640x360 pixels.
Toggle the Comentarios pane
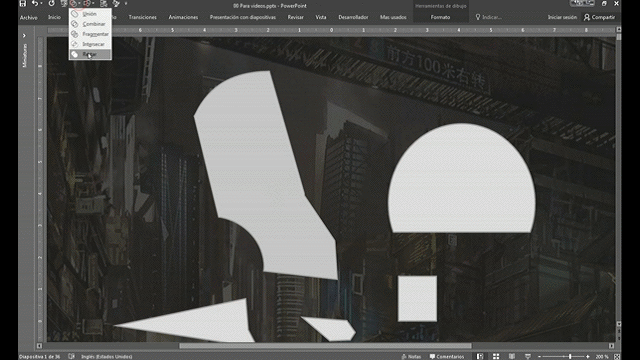point(447,356)
